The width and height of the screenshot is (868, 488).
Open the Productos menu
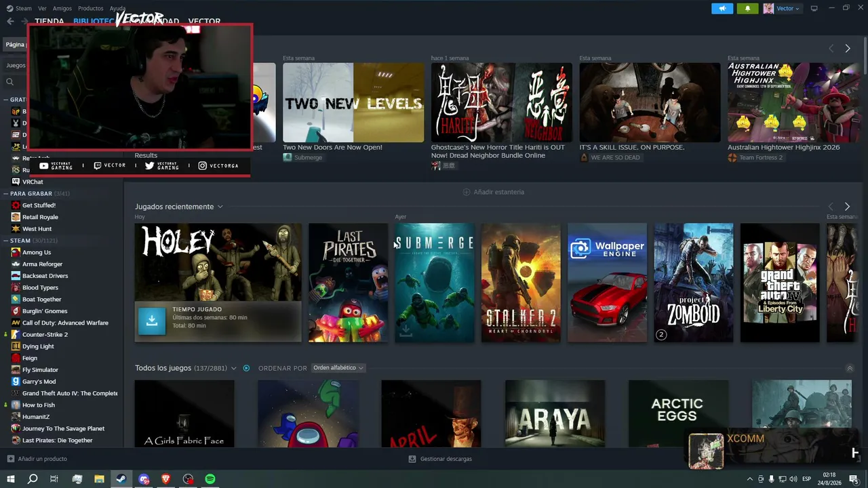tap(91, 8)
